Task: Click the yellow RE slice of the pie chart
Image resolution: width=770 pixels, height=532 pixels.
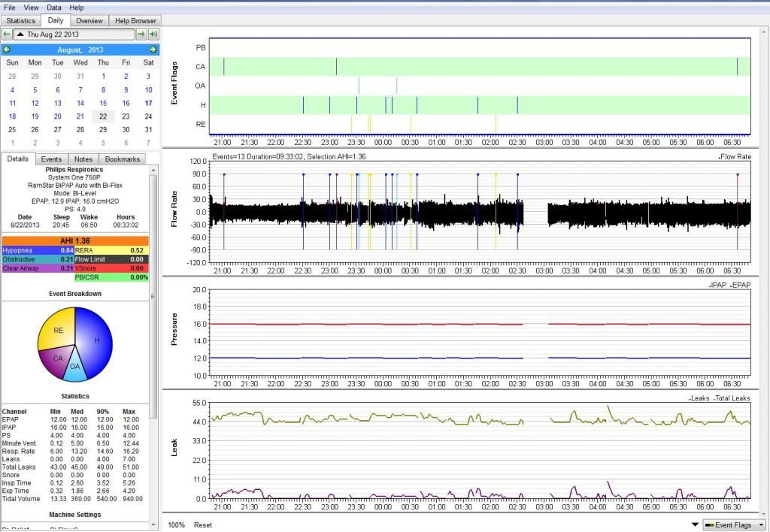Action: pos(57,328)
